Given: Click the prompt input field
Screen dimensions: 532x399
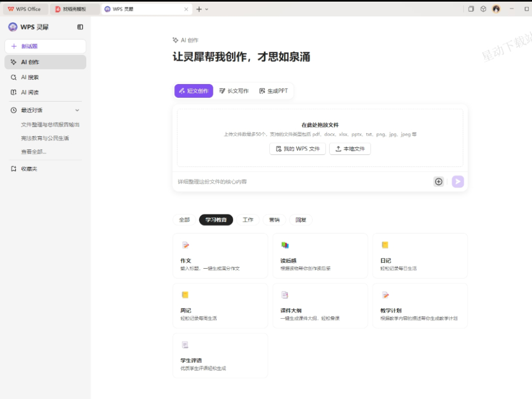Looking at the screenshot, I should [x=303, y=182].
